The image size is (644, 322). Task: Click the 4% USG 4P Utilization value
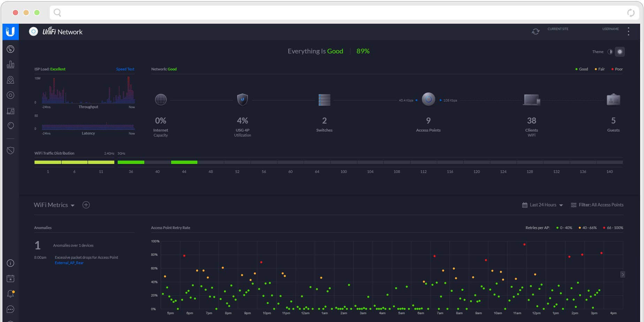point(243,121)
